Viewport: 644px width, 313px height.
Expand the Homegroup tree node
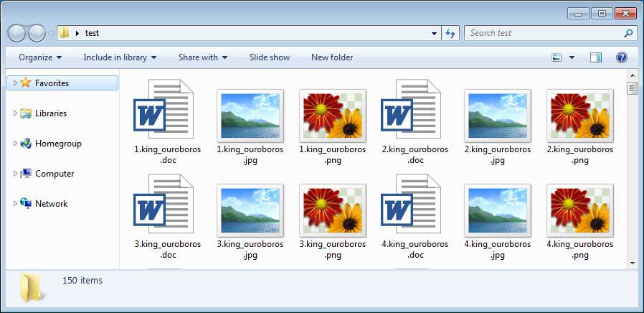point(15,143)
